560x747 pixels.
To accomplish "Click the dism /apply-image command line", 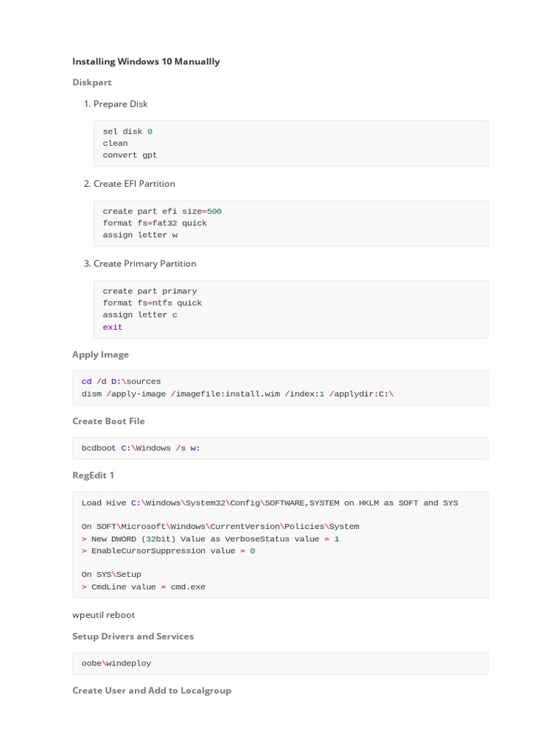I will click(x=237, y=394).
